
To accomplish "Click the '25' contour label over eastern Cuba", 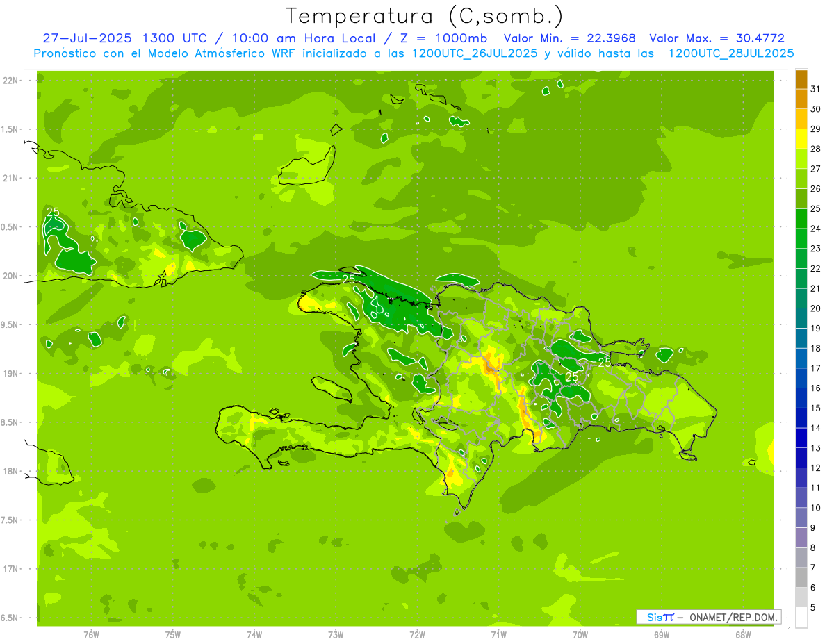I will pos(54,212).
